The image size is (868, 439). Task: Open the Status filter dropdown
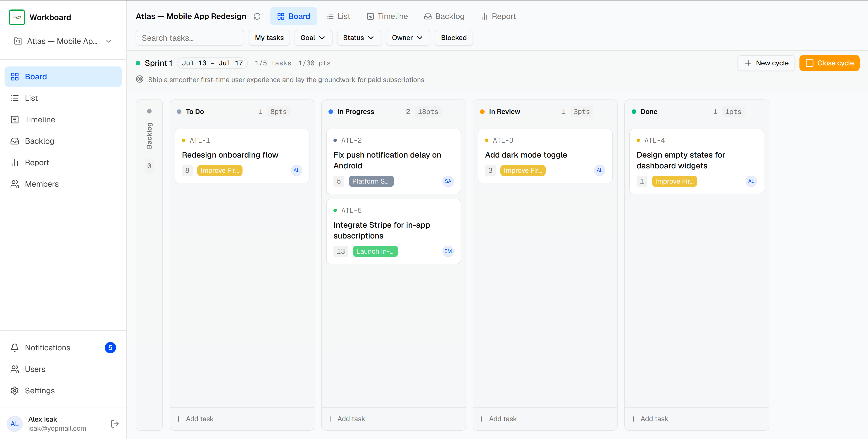[359, 38]
